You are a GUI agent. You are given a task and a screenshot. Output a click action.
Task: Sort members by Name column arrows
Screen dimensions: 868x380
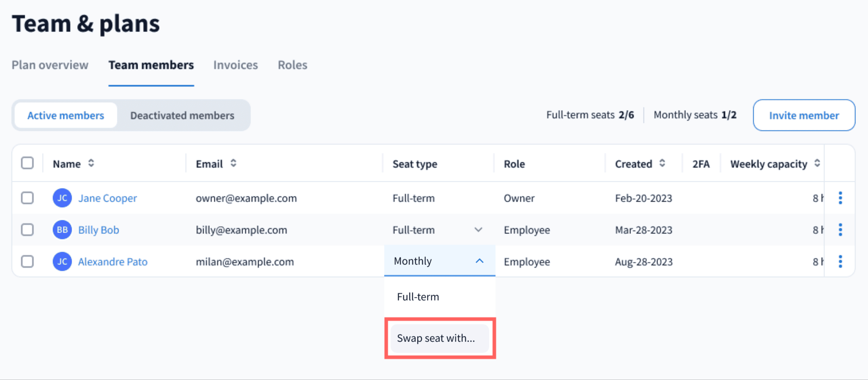tap(91, 163)
